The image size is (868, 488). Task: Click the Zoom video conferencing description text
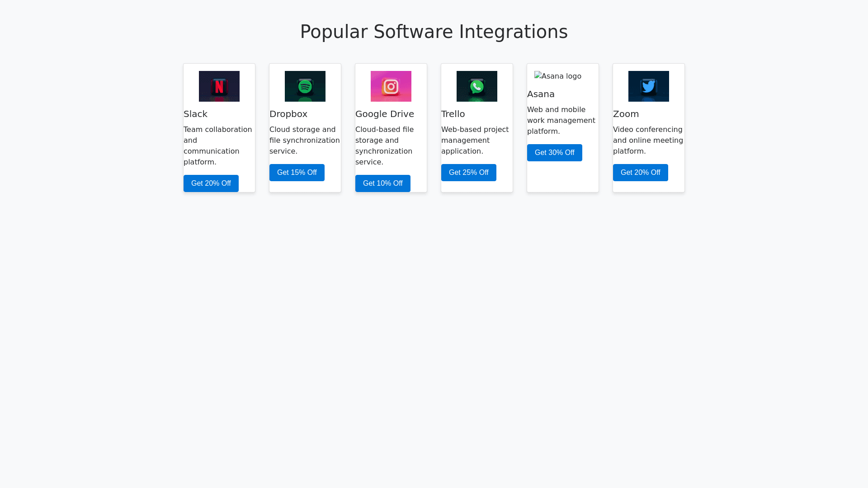coord(648,140)
